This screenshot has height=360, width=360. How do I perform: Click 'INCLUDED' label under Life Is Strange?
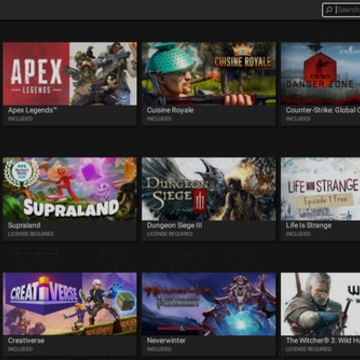298,234
